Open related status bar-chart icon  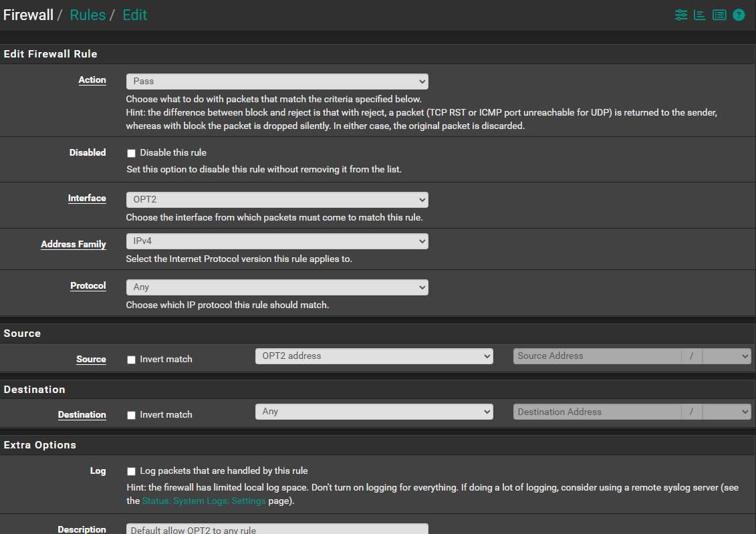(700, 15)
